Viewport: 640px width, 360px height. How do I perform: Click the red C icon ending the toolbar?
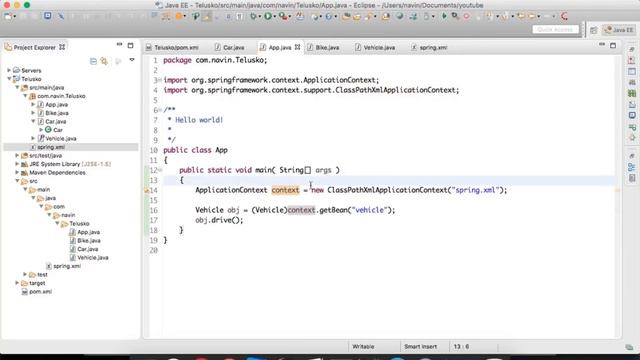(x=564, y=16)
